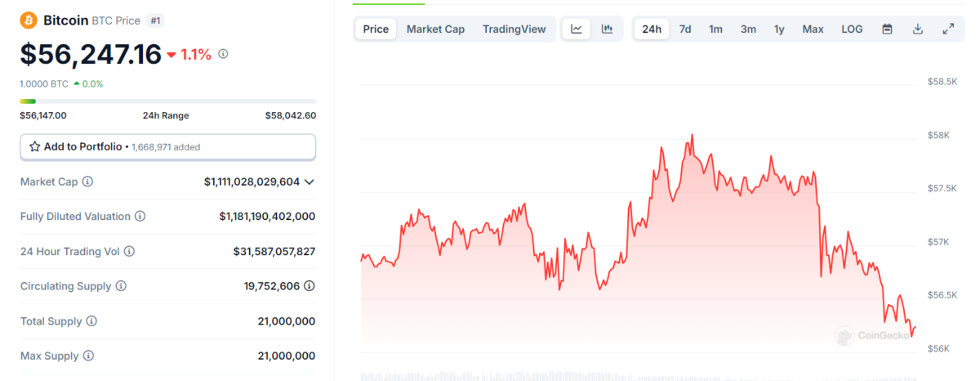Show the Max time range

pos(813,29)
